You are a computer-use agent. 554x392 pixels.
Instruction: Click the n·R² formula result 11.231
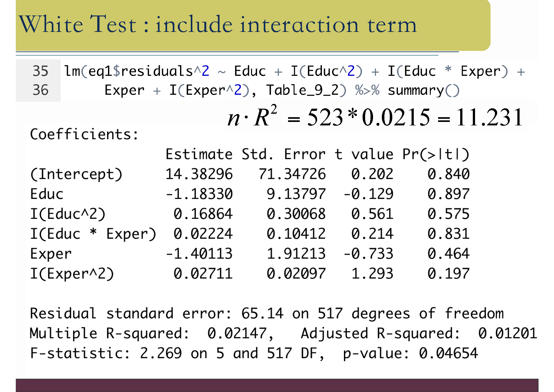click(x=489, y=117)
